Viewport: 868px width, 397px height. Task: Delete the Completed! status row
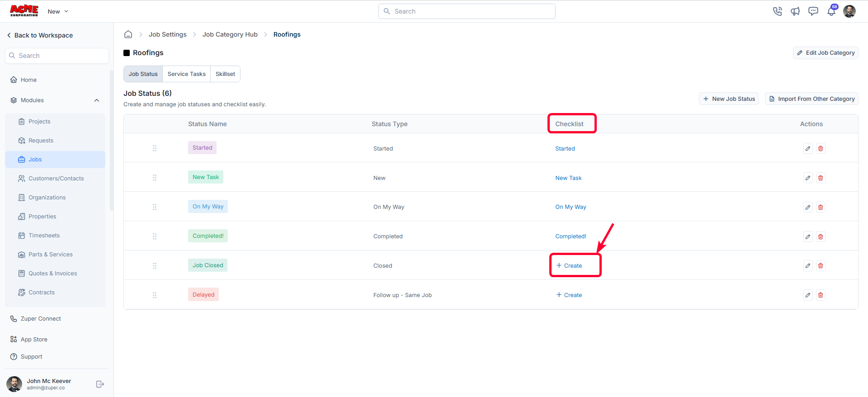pos(821,236)
